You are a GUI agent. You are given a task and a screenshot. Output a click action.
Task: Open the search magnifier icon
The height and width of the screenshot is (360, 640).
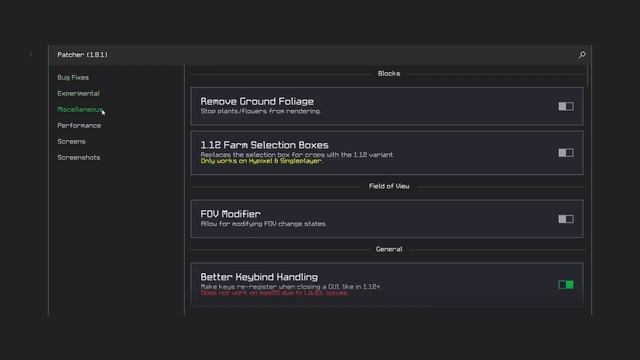[582, 55]
